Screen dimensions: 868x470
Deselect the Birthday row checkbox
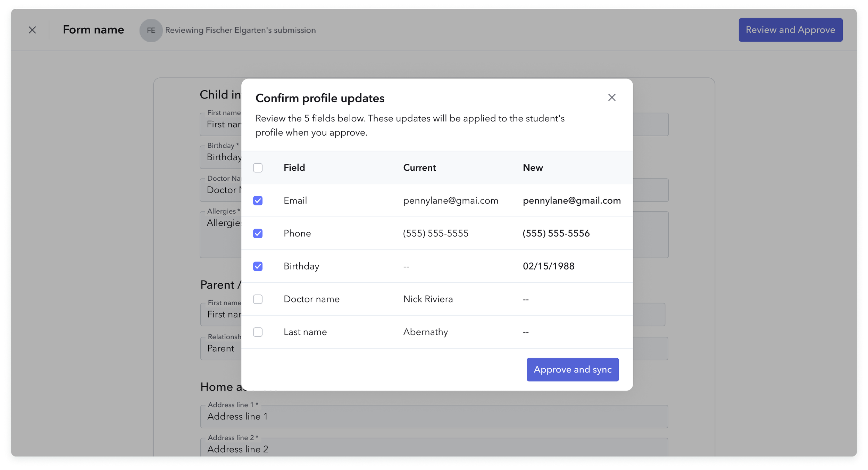(258, 266)
